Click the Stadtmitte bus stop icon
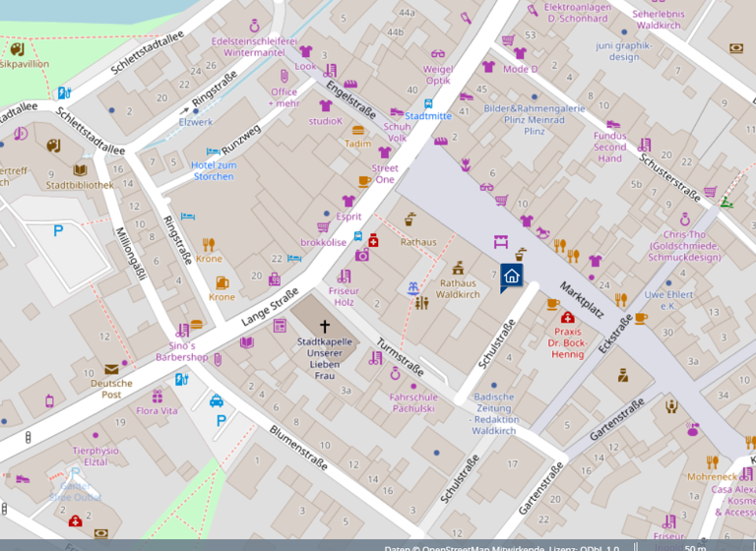Image resolution: width=756 pixels, height=551 pixels. (x=428, y=103)
